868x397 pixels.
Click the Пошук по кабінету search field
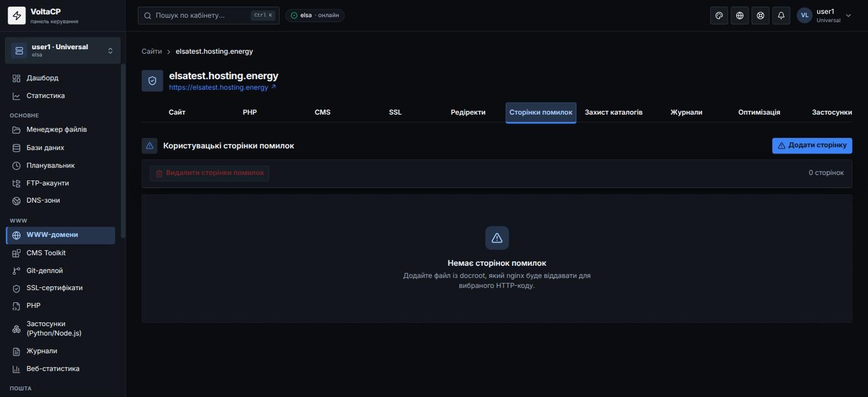coord(209,16)
